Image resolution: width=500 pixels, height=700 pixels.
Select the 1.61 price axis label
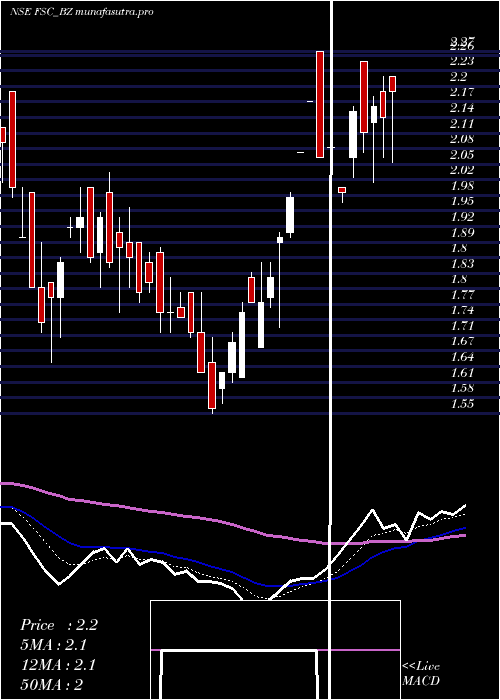pyautogui.click(x=462, y=372)
